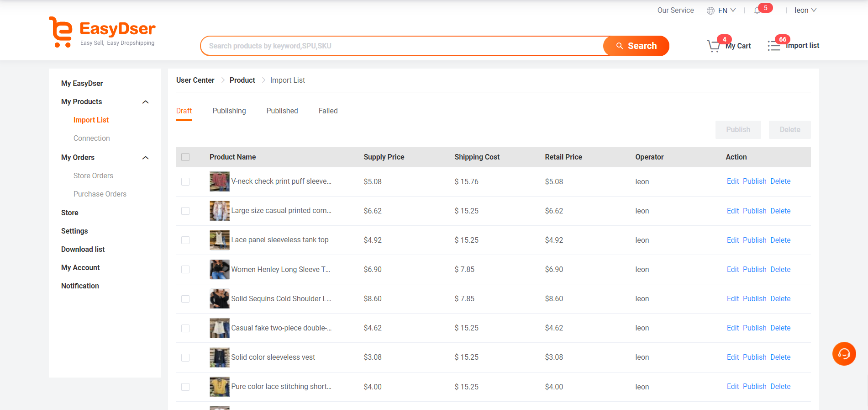Delete the Casual fake two-piece product
The width and height of the screenshot is (868, 410).
click(780, 328)
